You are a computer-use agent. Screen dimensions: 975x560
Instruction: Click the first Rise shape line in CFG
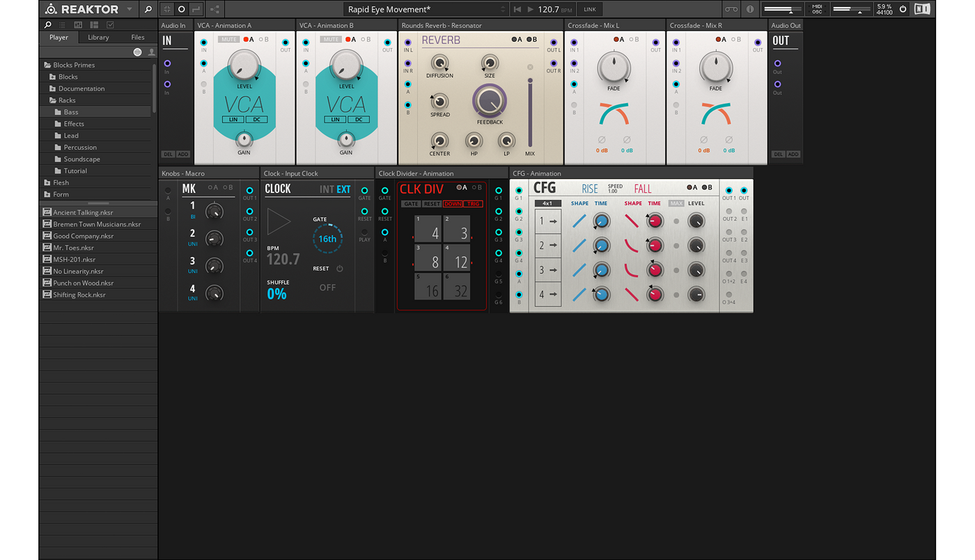[579, 221]
